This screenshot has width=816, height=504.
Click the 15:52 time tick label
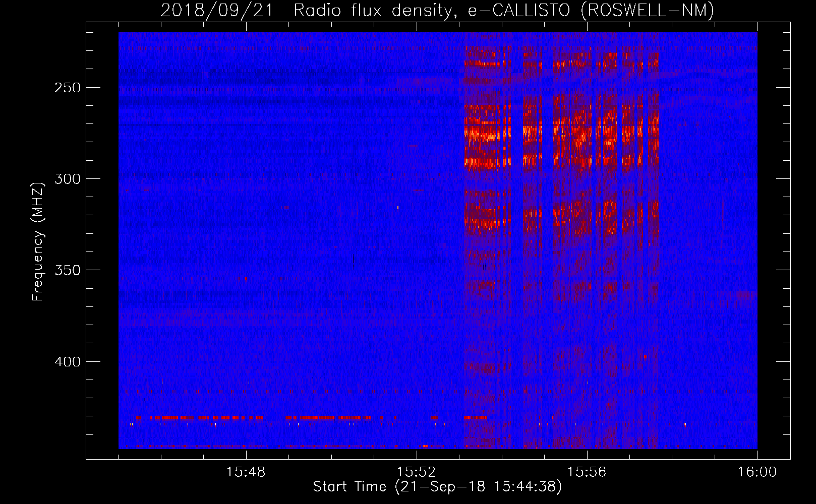[417, 472]
